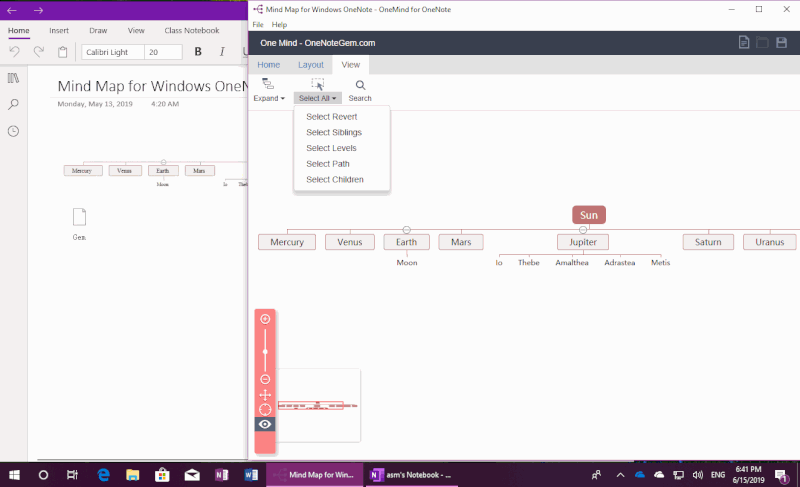This screenshot has width=800, height=487.
Task: Select the Venus node in the mind map
Action: (349, 242)
